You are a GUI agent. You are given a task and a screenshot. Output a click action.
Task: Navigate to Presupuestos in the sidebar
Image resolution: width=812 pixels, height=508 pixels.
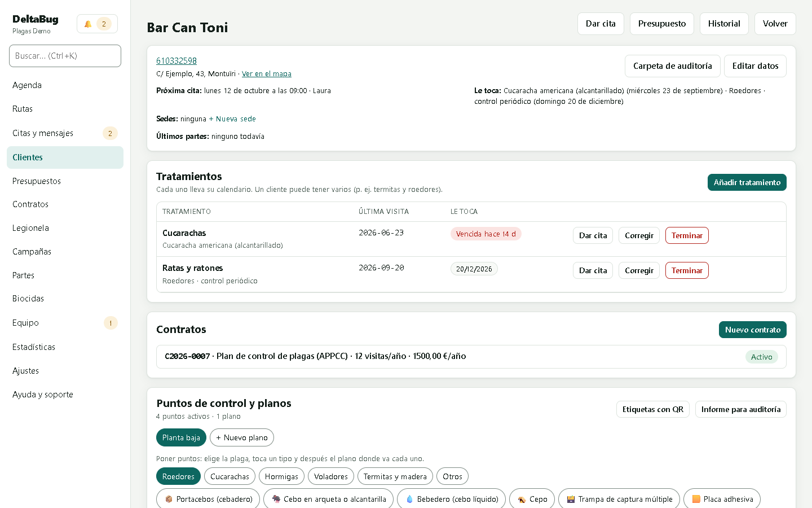coord(65,181)
